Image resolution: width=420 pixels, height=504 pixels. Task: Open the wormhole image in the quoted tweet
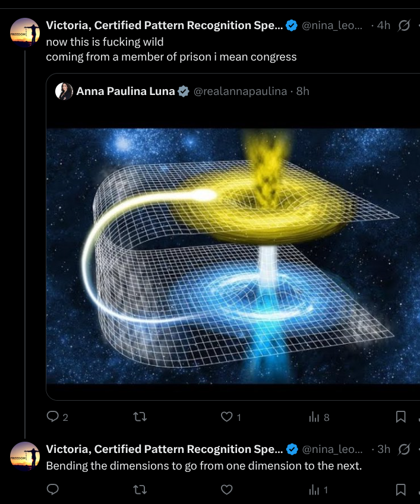pyautogui.click(x=233, y=255)
